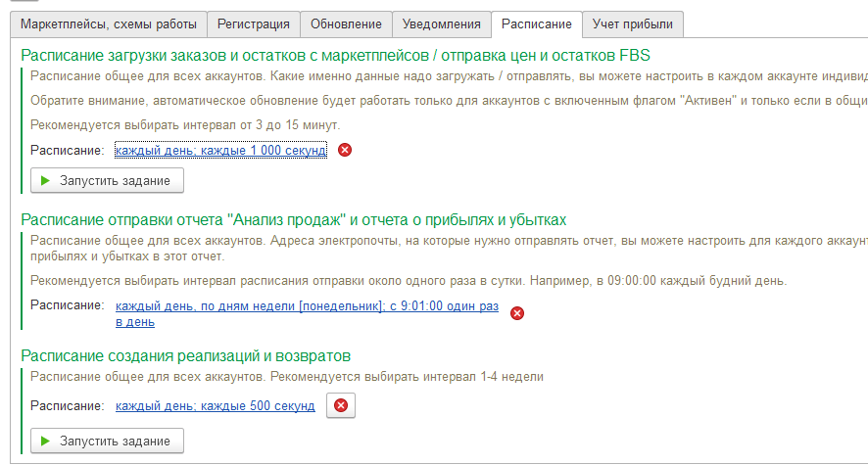
Task: Go to the "Обновление" tab
Action: click(345, 24)
